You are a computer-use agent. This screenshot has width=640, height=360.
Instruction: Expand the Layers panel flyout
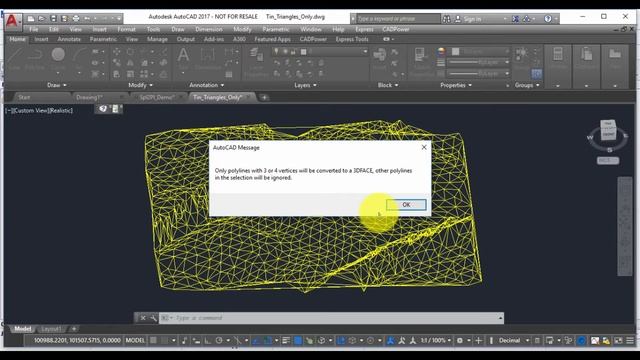[x=305, y=85]
